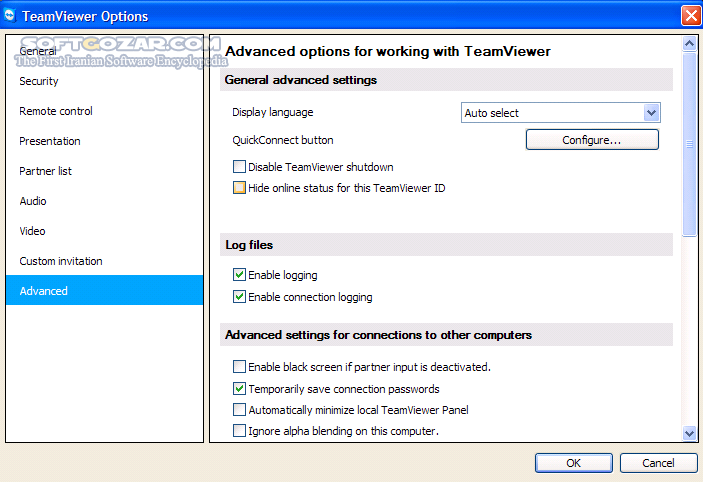
Task: Toggle Hide online status for this TeamViewer ID
Action: pos(239,187)
